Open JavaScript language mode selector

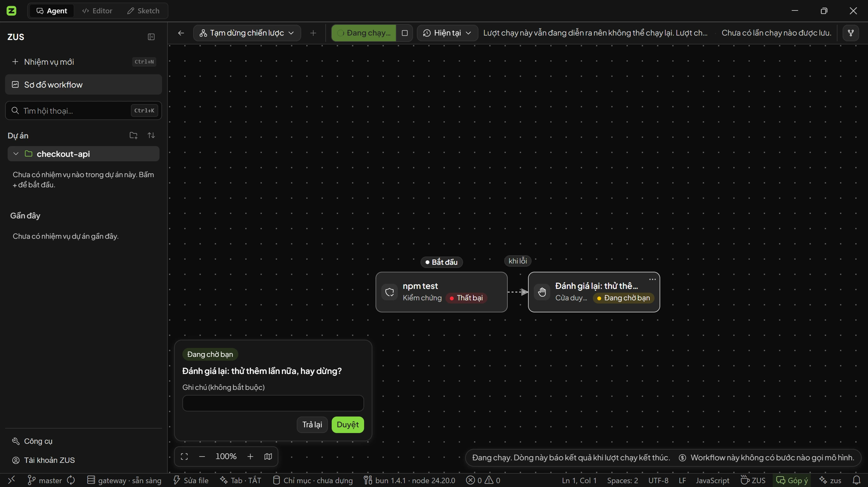(x=712, y=480)
